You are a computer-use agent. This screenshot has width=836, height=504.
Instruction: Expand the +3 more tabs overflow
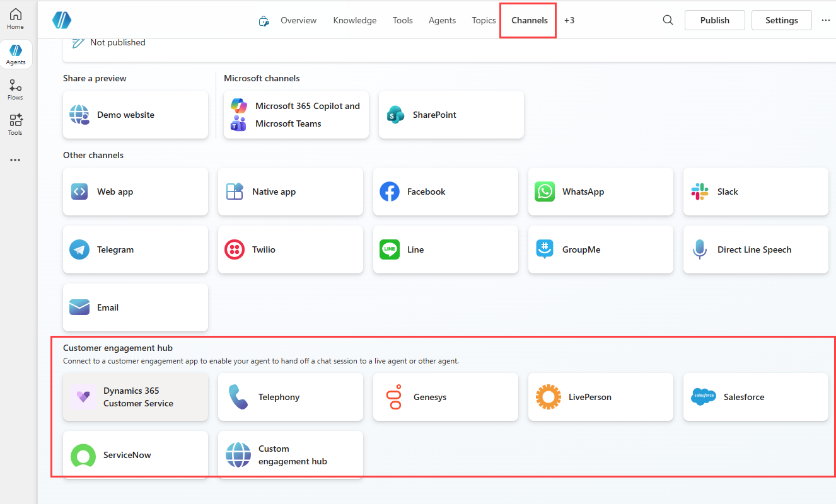point(569,20)
